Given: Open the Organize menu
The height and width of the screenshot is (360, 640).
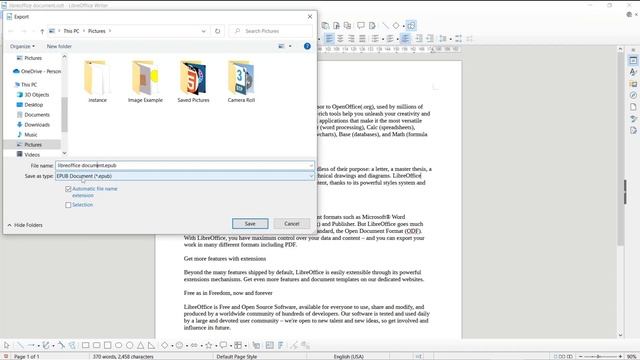Looking at the screenshot, I should (22, 46).
